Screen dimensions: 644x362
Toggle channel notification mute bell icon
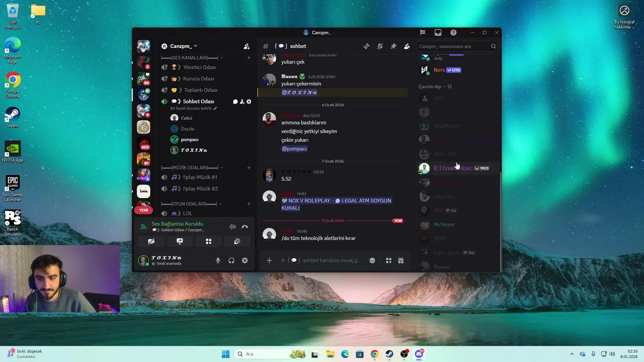(380, 46)
